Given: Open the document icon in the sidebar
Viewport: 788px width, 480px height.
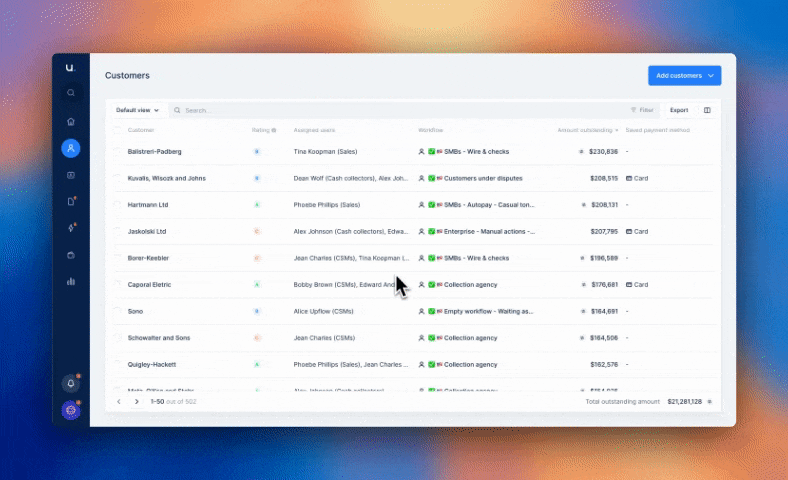Looking at the screenshot, I should click(x=71, y=202).
